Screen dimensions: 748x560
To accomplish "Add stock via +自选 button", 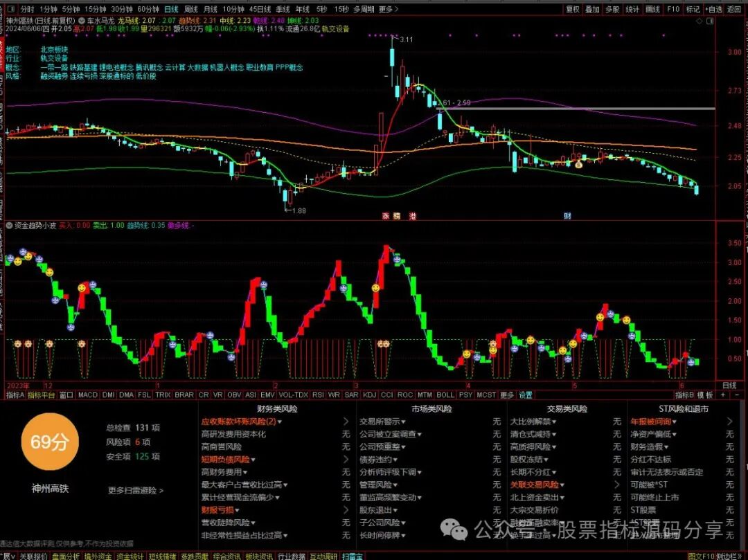I will (x=713, y=9).
